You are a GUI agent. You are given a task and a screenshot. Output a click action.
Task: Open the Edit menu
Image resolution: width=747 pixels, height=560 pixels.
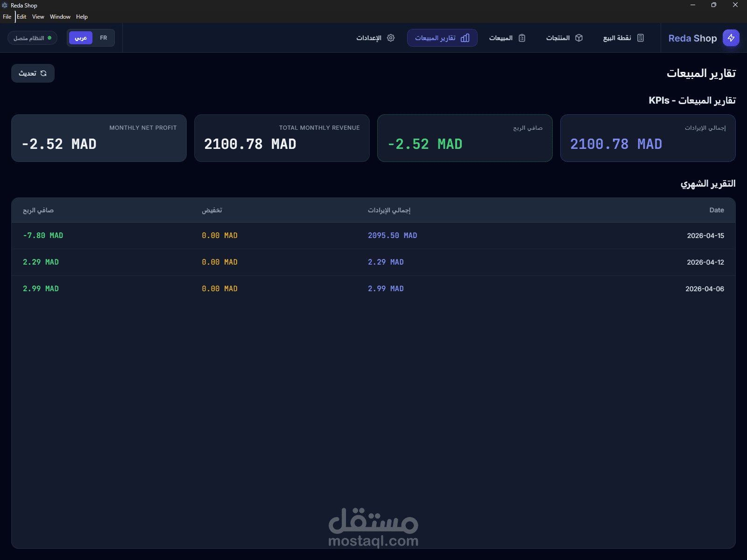[x=21, y=17]
